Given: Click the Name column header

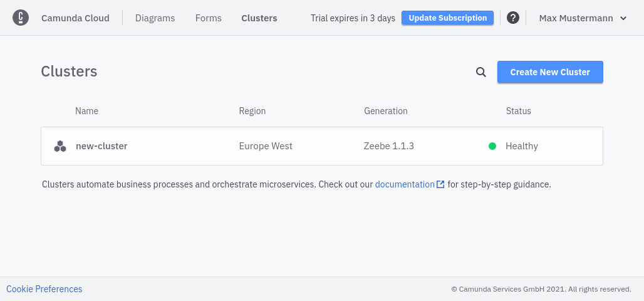Looking at the screenshot, I should click(86, 111).
